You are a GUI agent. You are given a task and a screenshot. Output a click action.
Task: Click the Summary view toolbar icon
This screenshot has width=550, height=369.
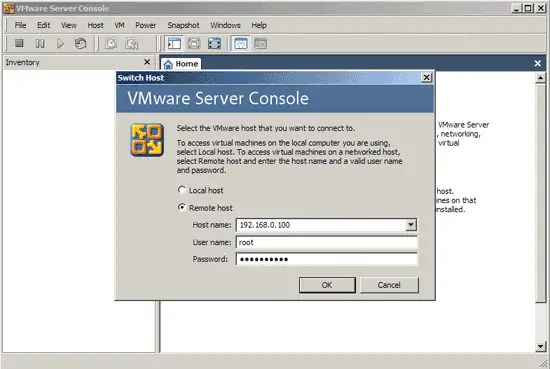241,43
